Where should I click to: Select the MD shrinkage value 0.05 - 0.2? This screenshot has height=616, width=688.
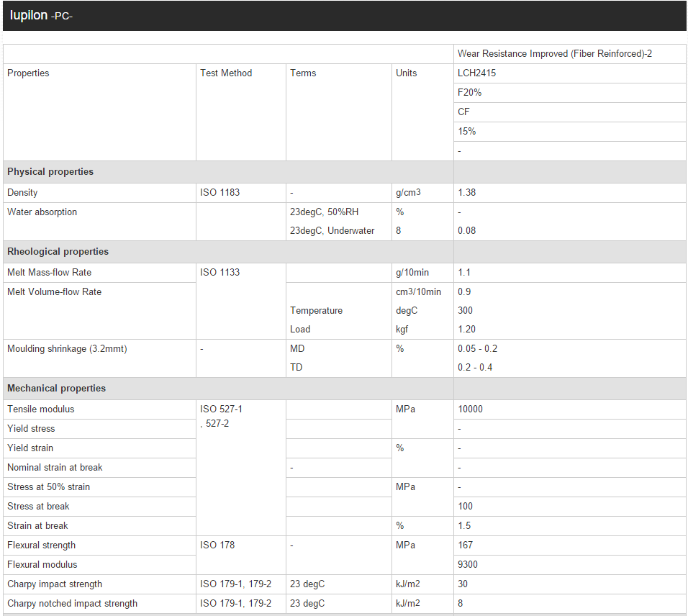[x=477, y=348]
